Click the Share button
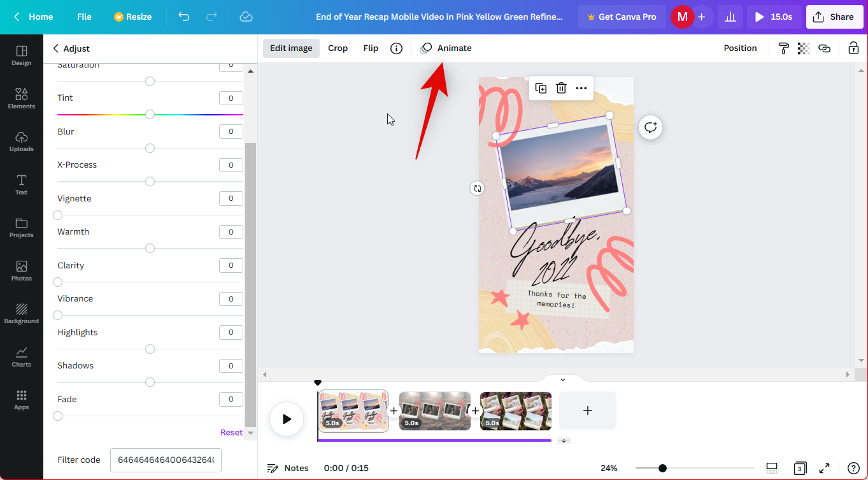This screenshot has height=480, width=868. click(834, 17)
